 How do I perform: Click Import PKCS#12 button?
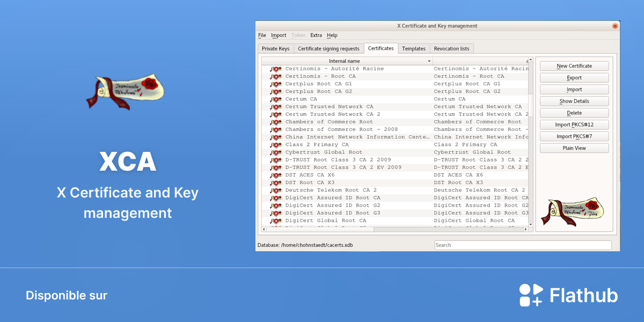(574, 125)
